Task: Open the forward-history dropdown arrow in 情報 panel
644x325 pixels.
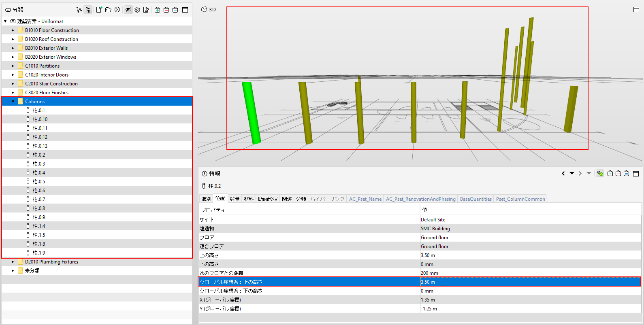Action: [x=589, y=173]
